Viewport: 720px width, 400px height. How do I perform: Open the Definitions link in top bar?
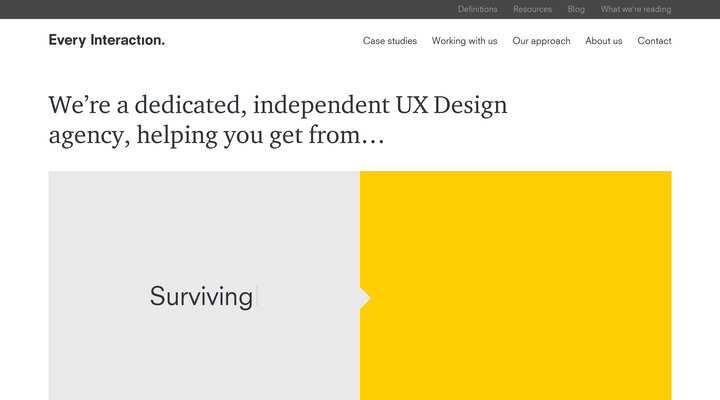477,9
